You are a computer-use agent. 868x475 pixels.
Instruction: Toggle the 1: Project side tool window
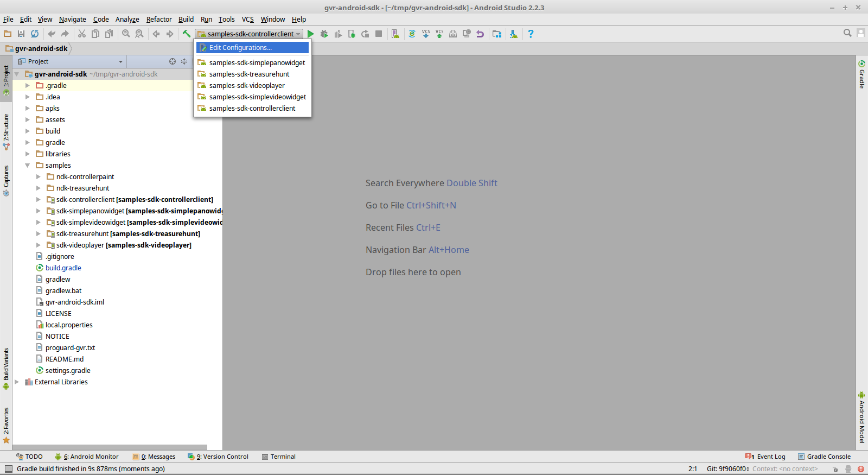click(6, 80)
